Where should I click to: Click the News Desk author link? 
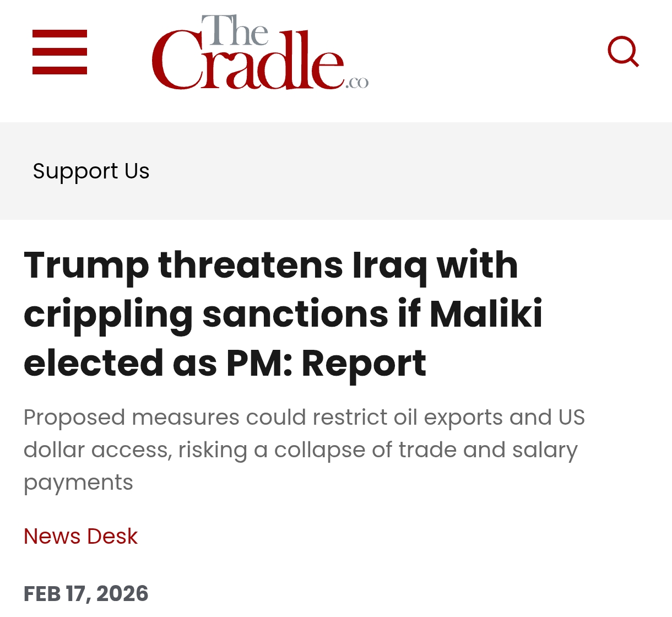[x=80, y=536]
